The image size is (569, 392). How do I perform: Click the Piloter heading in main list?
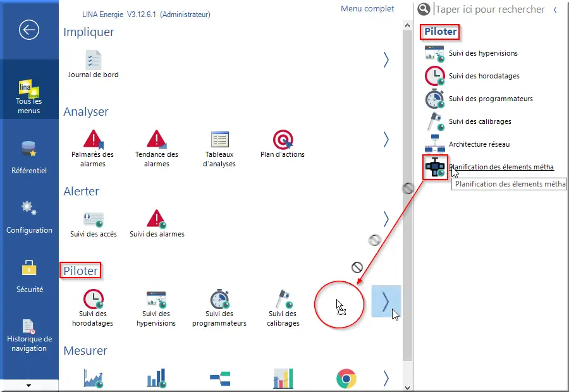click(80, 271)
